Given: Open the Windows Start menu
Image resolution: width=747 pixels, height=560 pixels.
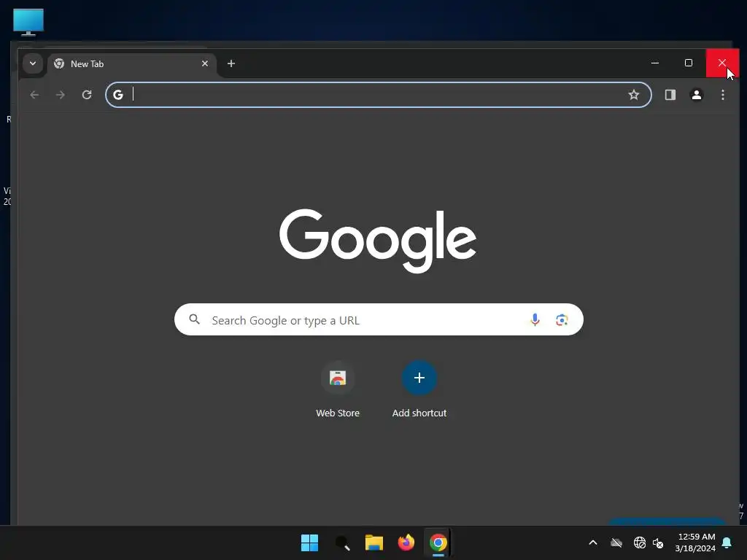Looking at the screenshot, I should [x=309, y=542].
